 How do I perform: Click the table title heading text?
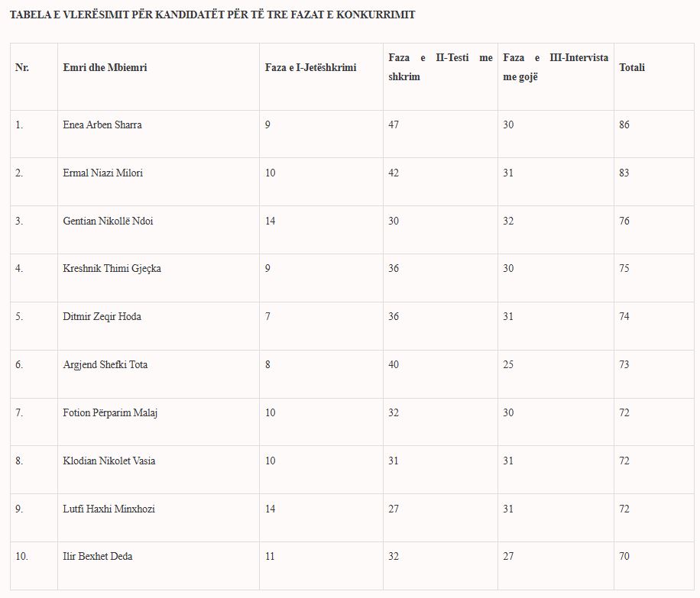coord(212,15)
